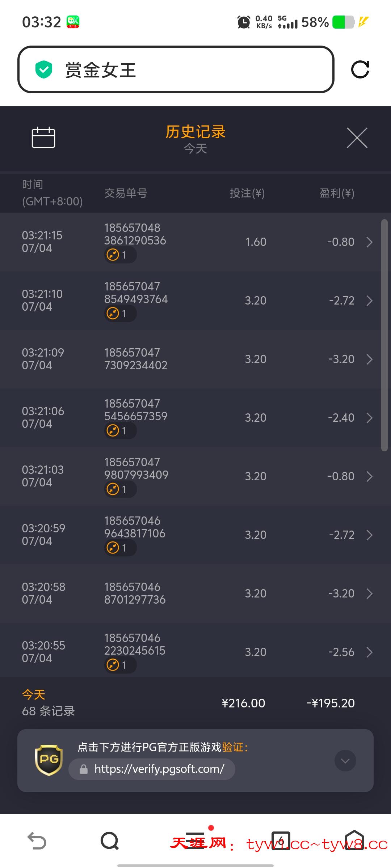Expand the PG verification banner
391x868 pixels.
pos(345,761)
